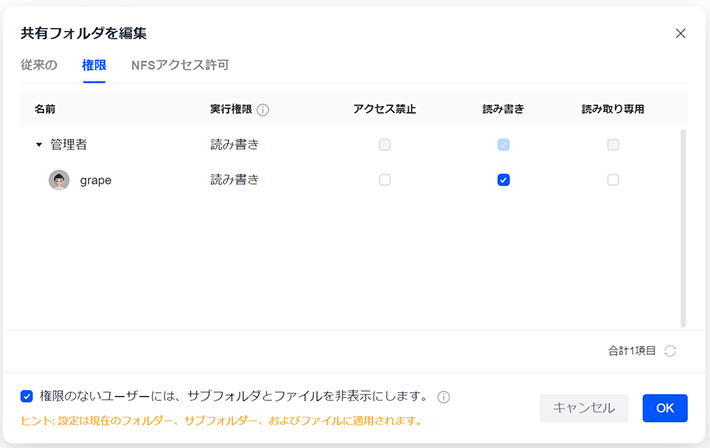Screen dimensions: 710x448
Task: Close the 共有フォルダを編集 dialog
Action: coord(680,34)
